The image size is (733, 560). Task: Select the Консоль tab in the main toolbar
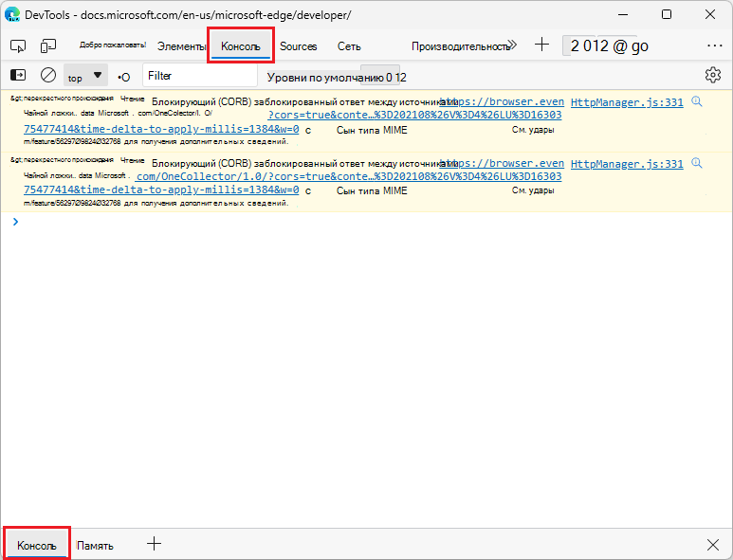241,46
